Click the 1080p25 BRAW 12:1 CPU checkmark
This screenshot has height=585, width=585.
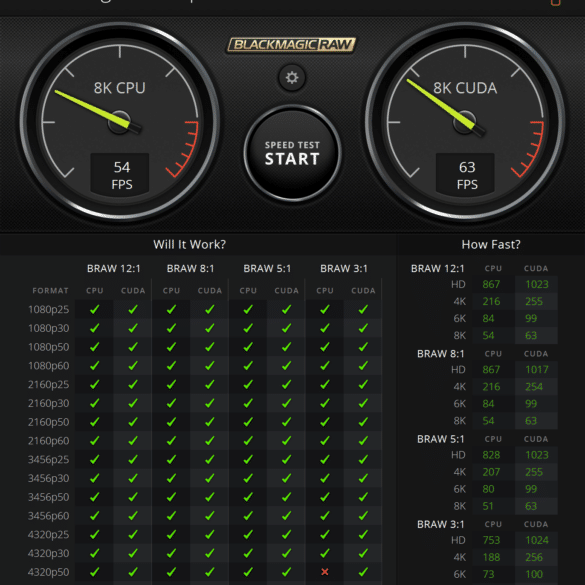pyautogui.click(x=95, y=309)
